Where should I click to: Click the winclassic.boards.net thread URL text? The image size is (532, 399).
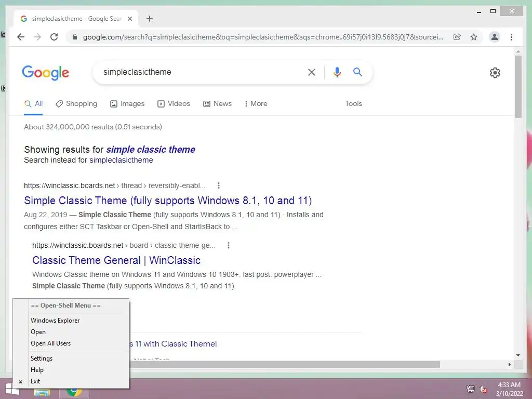[x=115, y=185]
